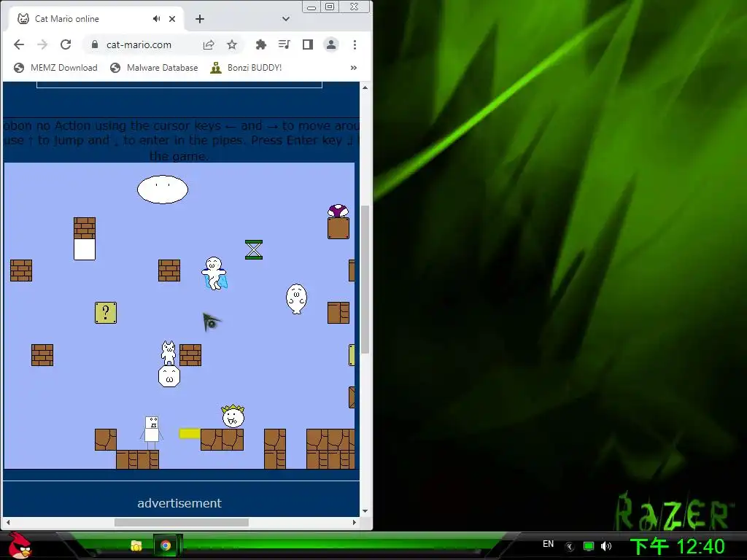Open the Chrome profile avatar
The image size is (747, 560).
pyautogui.click(x=331, y=44)
